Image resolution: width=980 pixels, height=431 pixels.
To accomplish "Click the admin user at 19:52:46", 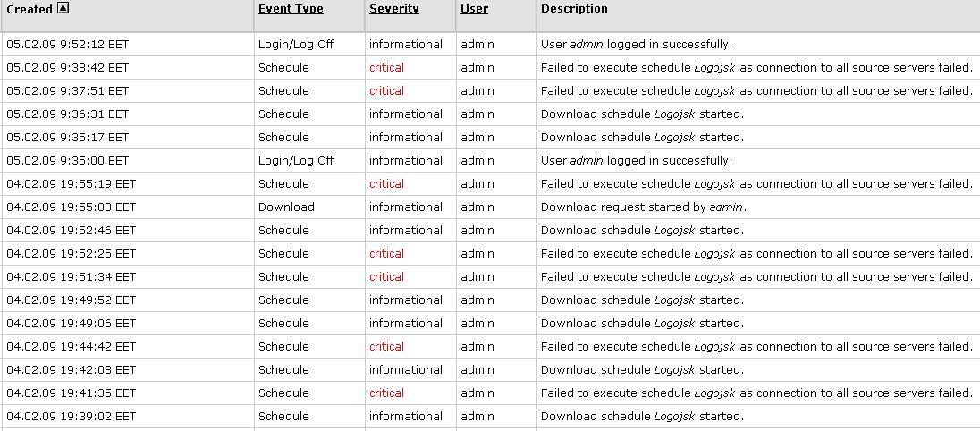I will click(x=477, y=230).
